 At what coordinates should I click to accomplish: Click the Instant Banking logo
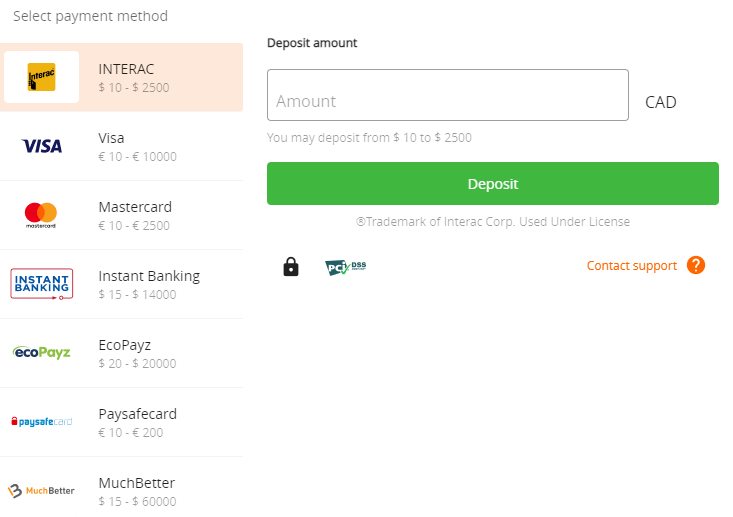(x=42, y=284)
